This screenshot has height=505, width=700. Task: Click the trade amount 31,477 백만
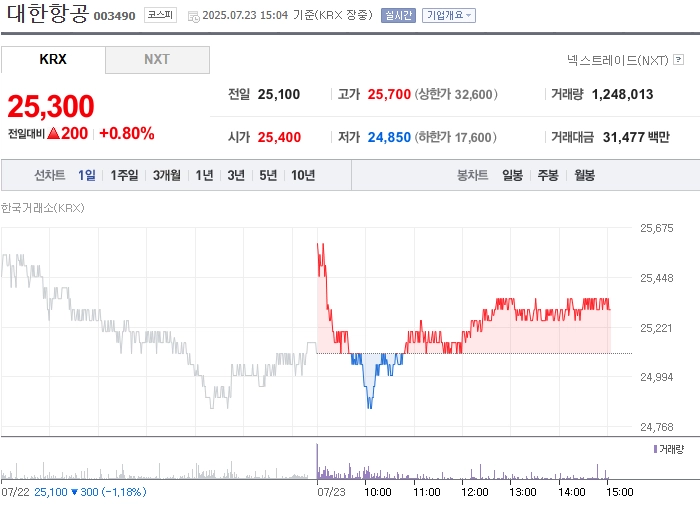point(636,137)
